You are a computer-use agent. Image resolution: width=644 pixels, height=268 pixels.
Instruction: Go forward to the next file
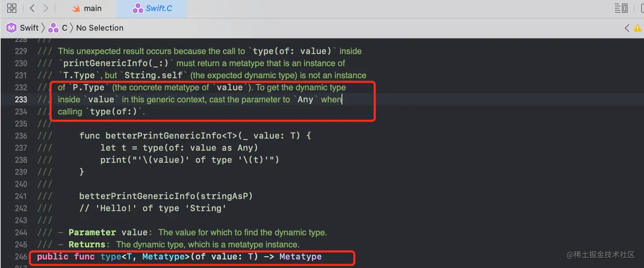46,8
